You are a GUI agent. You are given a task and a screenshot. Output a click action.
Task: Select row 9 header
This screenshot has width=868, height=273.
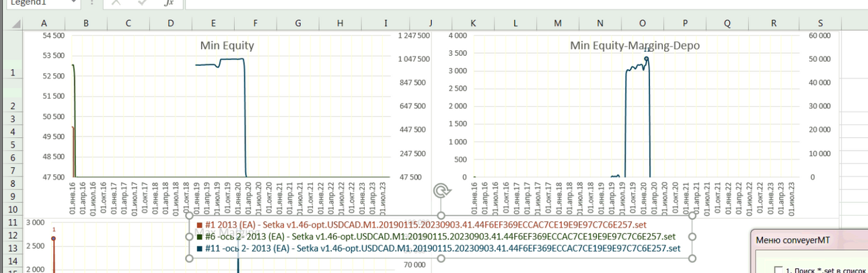13,196
